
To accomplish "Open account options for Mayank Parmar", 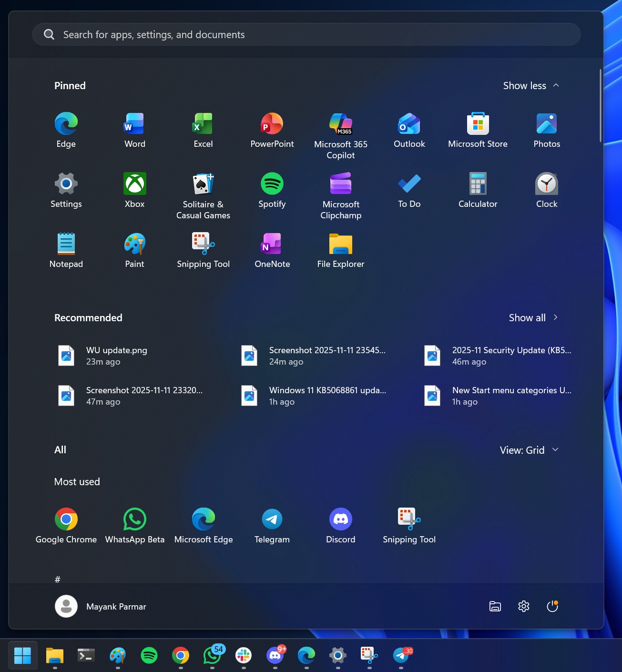I will (x=101, y=606).
